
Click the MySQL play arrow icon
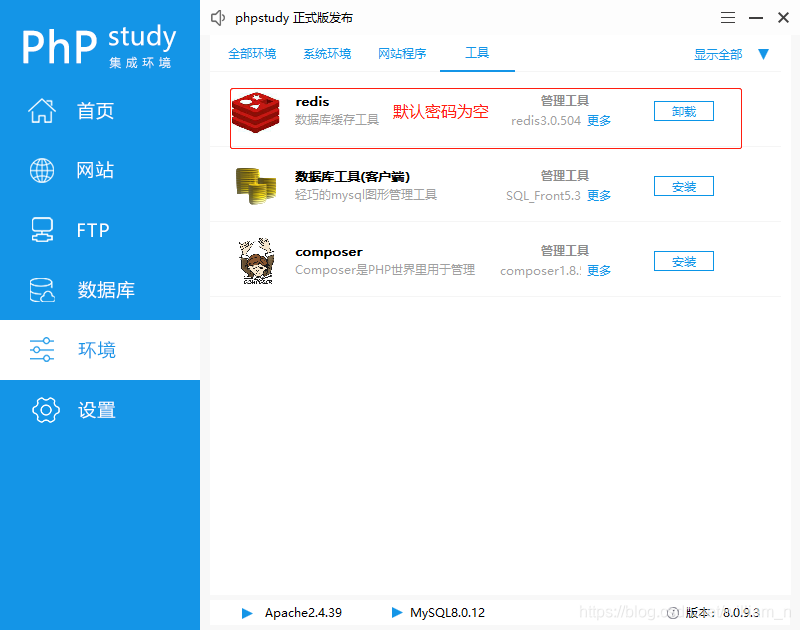pyautogui.click(x=396, y=612)
